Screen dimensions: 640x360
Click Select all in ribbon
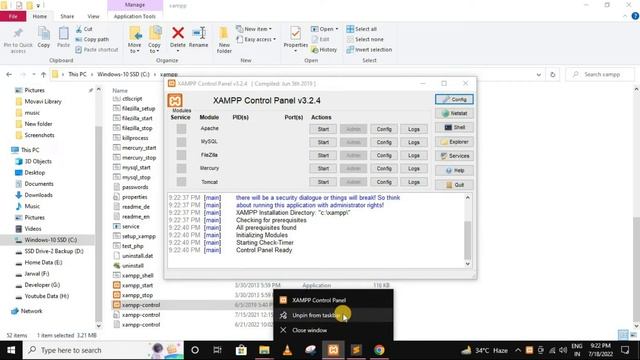point(362,29)
